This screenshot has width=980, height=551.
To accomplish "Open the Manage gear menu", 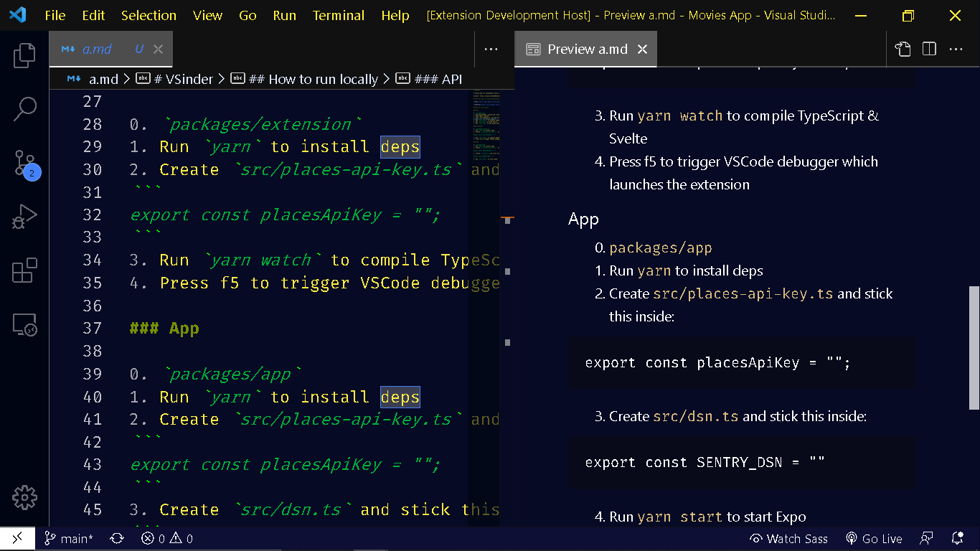I will (x=24, y=496).
